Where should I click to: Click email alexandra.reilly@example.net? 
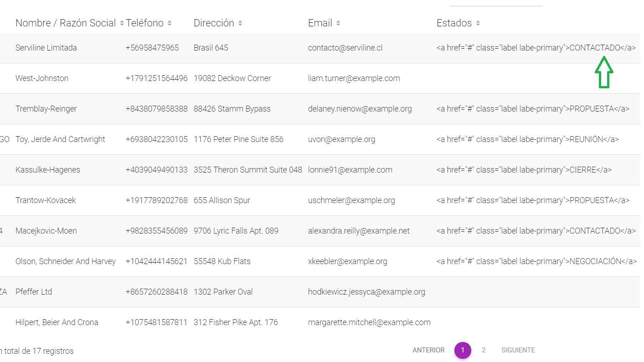[x=359, y=231]
